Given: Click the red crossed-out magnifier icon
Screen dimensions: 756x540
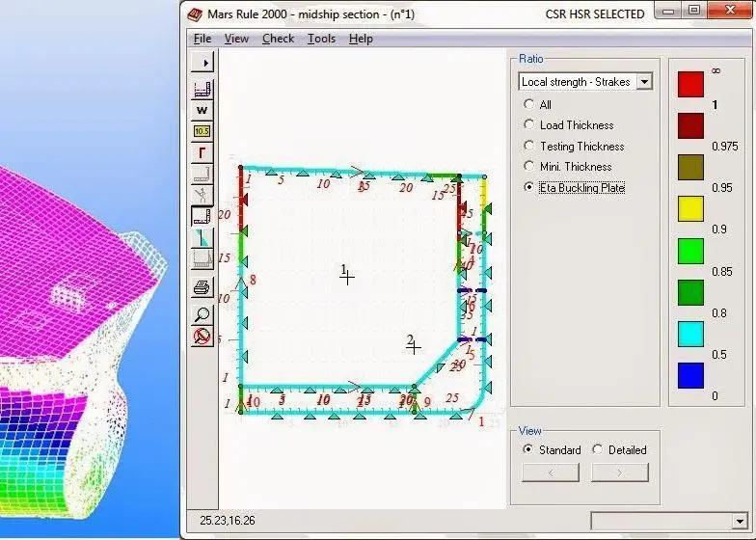Looking at the screenshot, I should tap(202, 336).
